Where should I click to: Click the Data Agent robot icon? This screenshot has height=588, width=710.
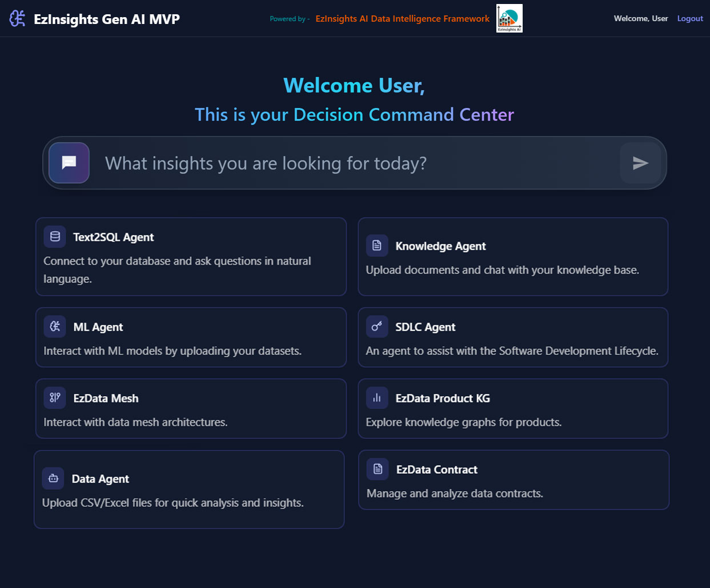coord(53,478)
